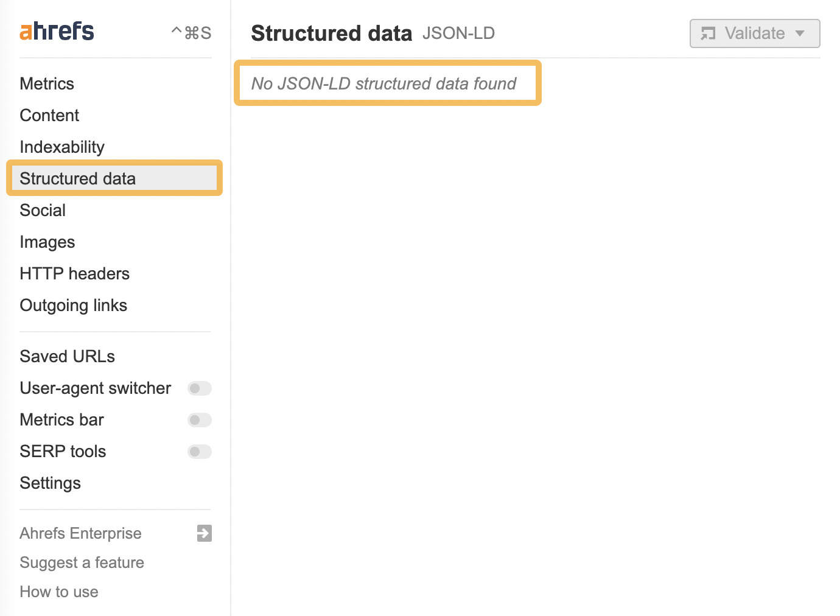Click the validate arrow icon inside Validate button
Viewport: 840px width, 616px height.
pos(799,34)
